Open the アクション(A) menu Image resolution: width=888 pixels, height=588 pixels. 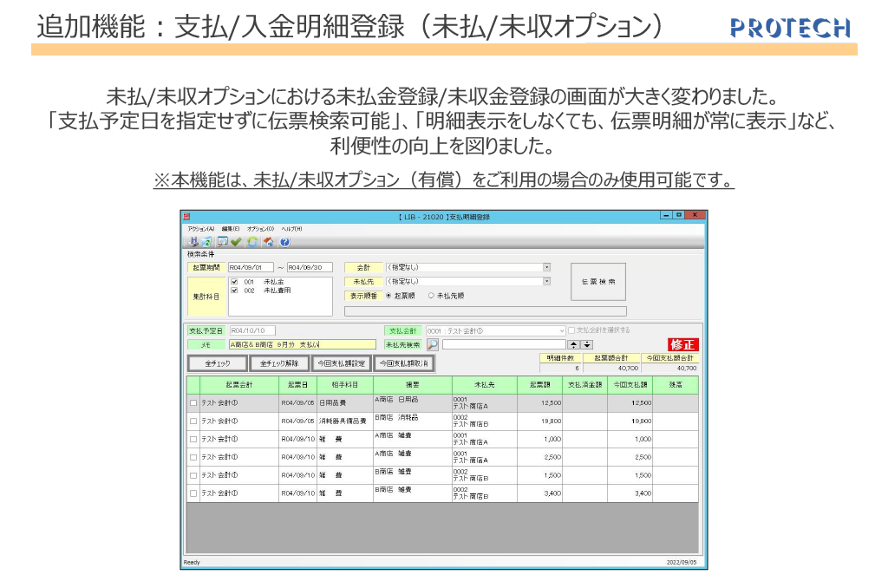(x=200, y=228)
